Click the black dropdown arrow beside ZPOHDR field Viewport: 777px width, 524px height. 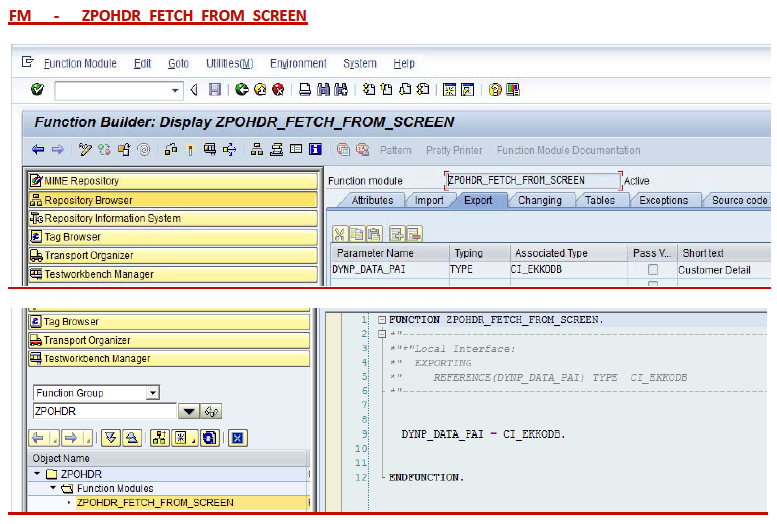[189, 411]
